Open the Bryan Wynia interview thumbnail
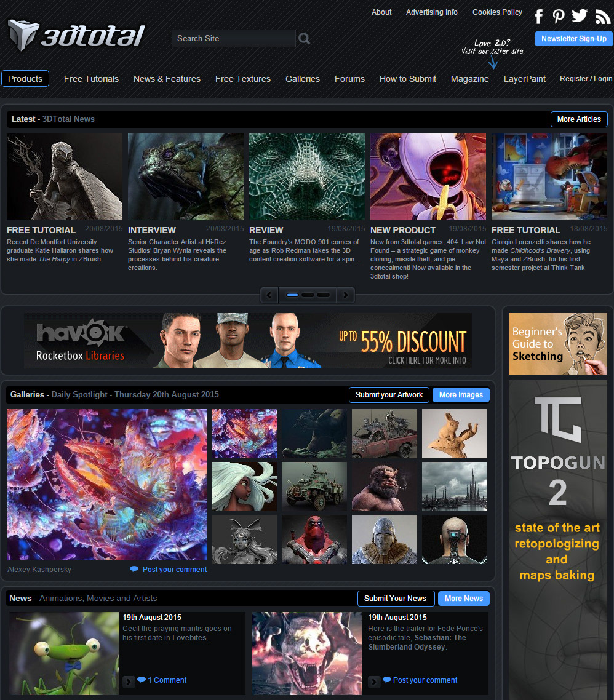 [x=186, y=177]
